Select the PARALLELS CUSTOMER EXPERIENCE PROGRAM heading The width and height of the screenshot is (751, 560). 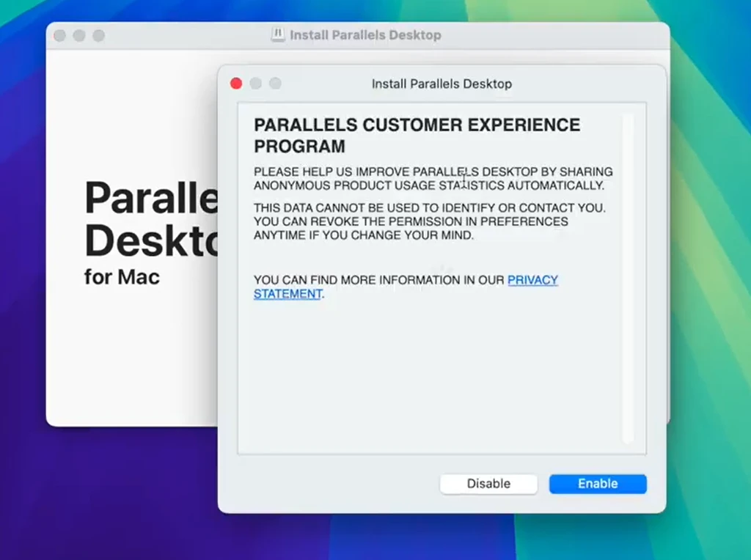click(x=417, y=136)
